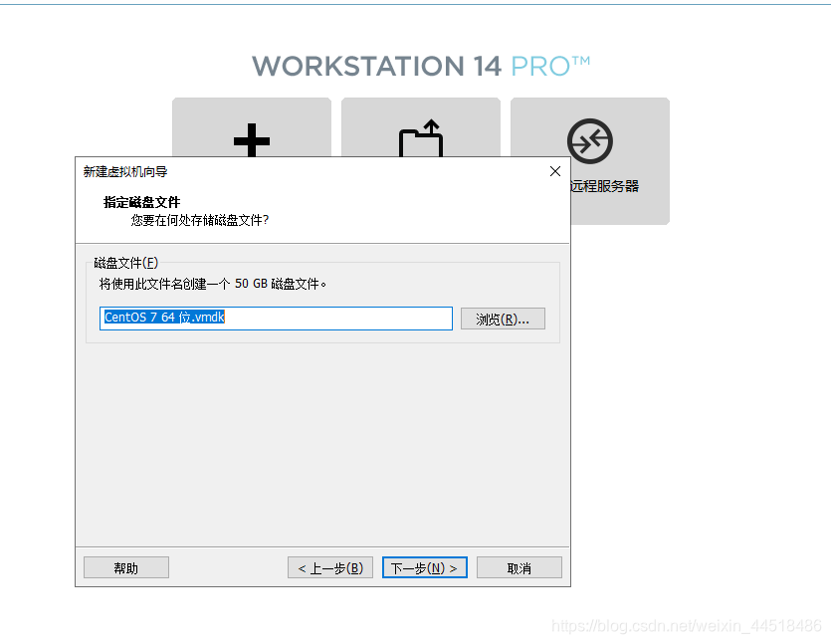This screenshot has height=644, width=831.
Task: Click the WORKSTATION 14 PRO title
Action: click(x=421, y=67)
